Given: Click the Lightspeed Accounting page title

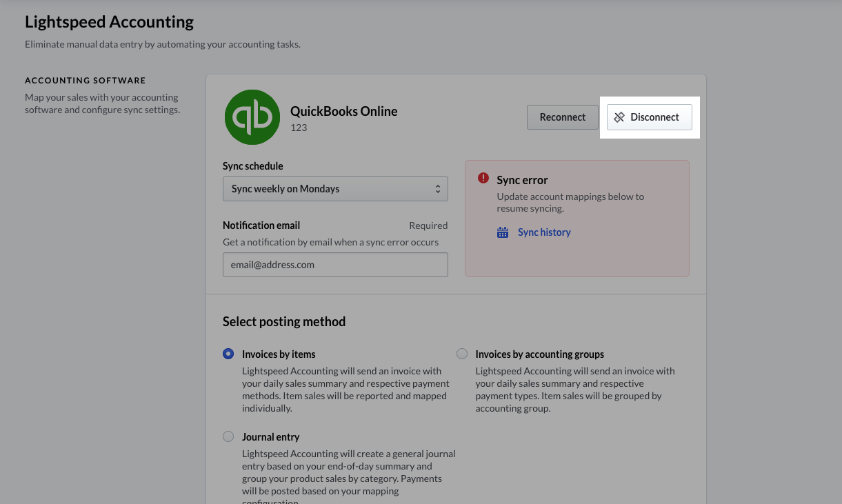Looking at the screenshot, I should [109, 21].
